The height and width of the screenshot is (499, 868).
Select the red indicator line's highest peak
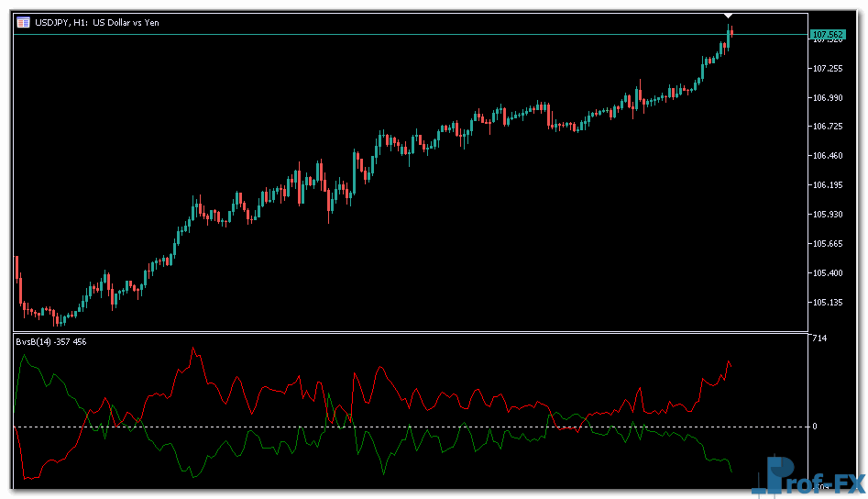[193, 348]
